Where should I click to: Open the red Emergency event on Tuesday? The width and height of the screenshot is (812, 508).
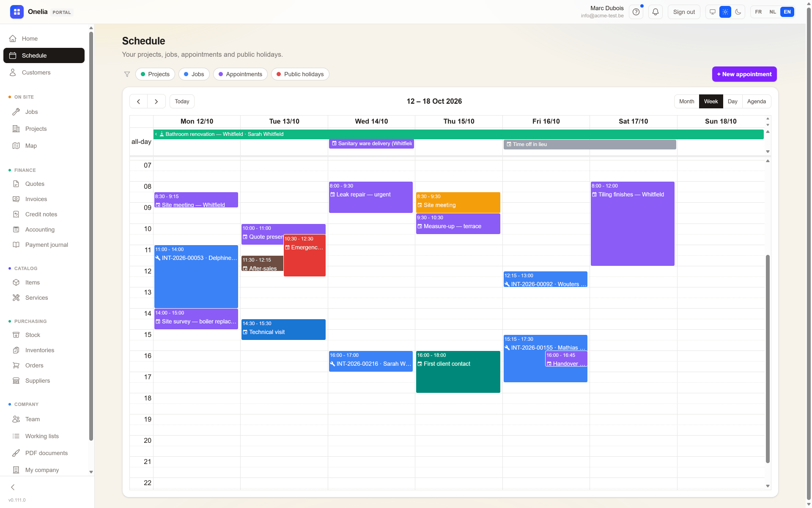click(304, 256)
